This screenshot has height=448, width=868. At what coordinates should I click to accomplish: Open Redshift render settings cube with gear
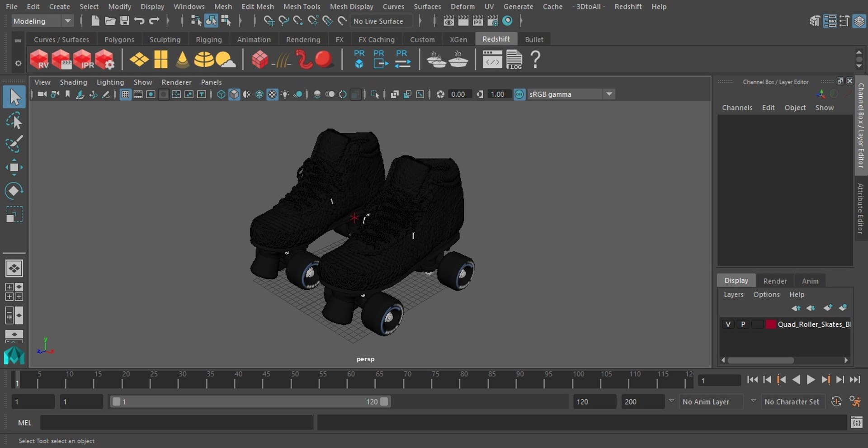(104, 60)
